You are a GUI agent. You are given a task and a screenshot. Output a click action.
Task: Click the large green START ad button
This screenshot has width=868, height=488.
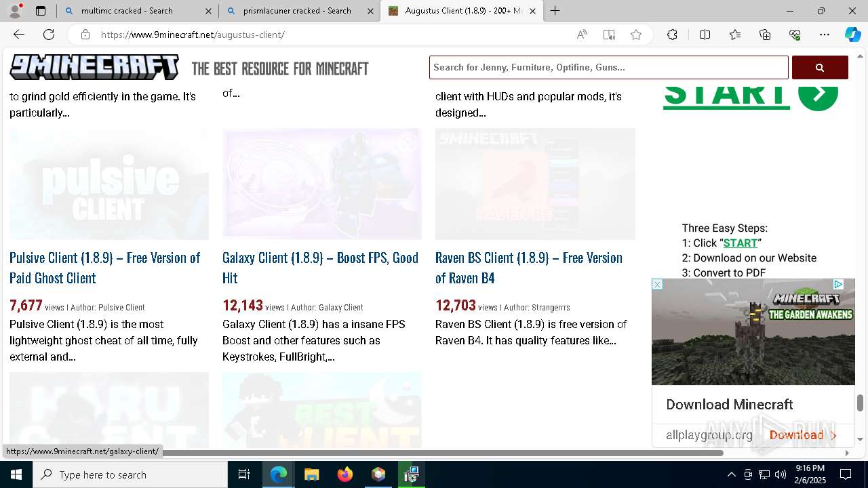tap(751, 97)
